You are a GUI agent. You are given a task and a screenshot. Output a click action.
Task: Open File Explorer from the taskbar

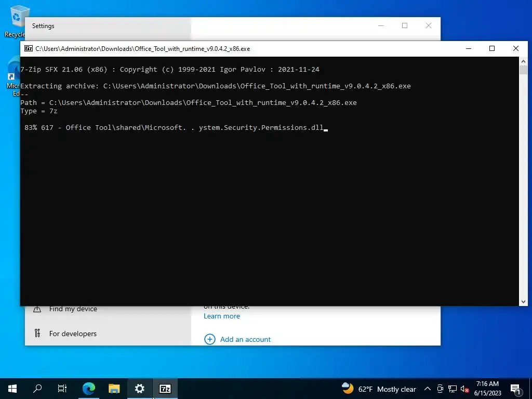coord(114,389)
